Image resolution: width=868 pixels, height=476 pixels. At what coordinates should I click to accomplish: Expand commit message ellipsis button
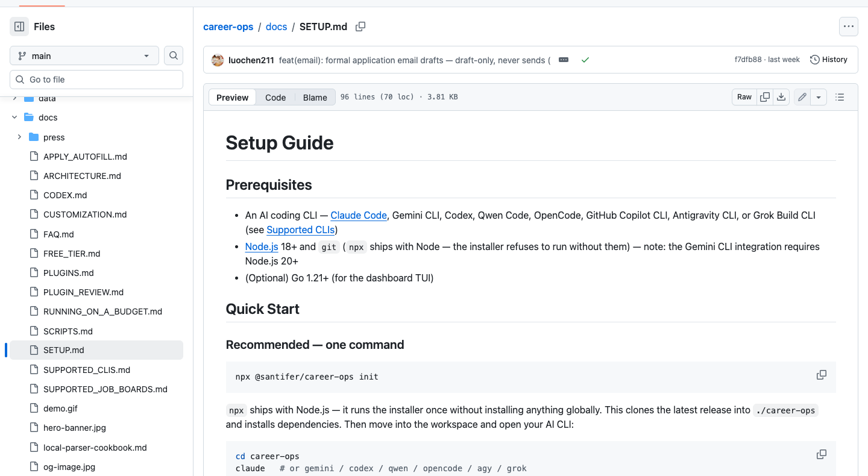(x=564, y=60)
